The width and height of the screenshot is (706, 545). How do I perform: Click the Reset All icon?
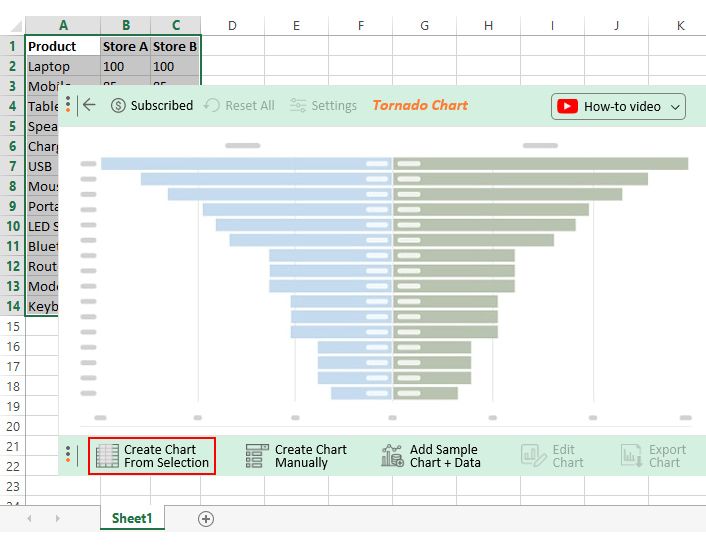pyautogui.click(x=212, y=105)
